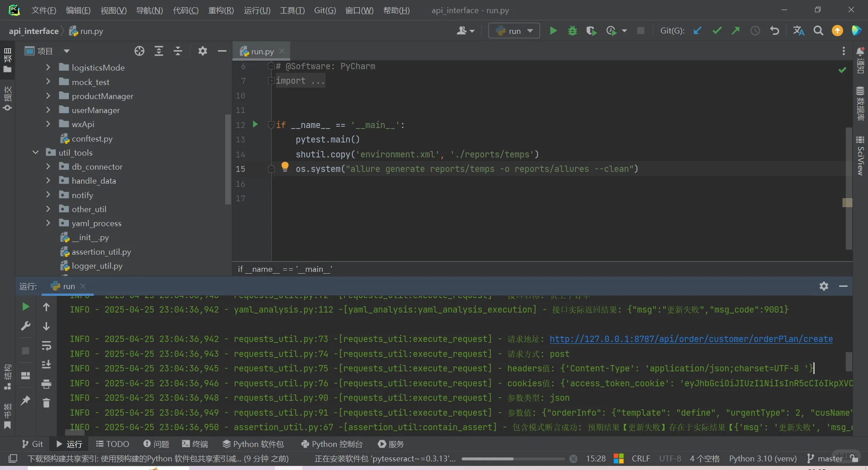
Task: Start debugging with the Debug bug icon
Action: (572, 31)
